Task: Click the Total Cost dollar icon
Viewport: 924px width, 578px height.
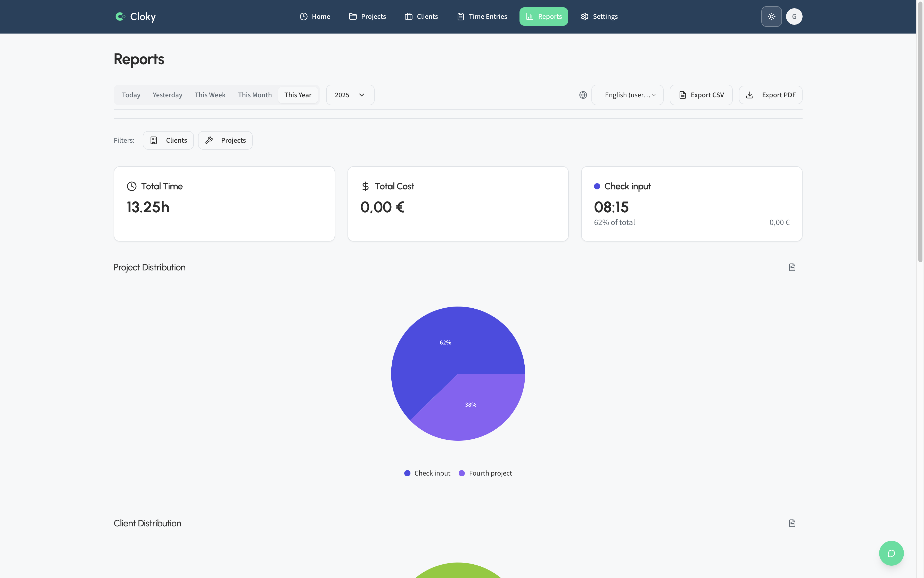Action: click(x=365, y=186)
